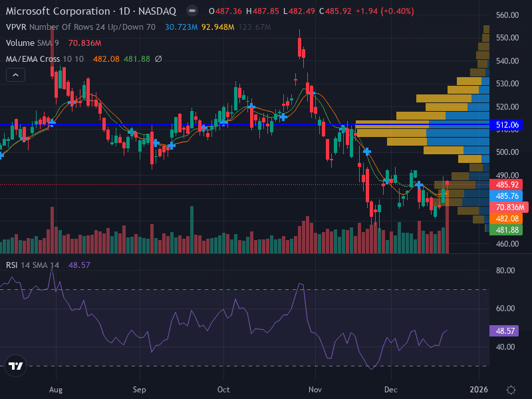Click the Sep label on time axis

[139, 390]
